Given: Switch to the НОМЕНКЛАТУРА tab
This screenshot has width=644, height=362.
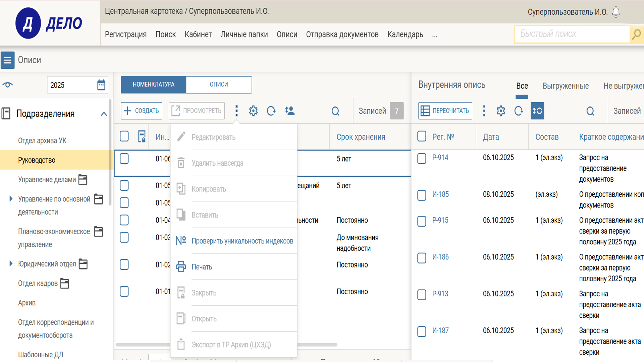Looking at the screenshot, I should click(x=153, y=85).
